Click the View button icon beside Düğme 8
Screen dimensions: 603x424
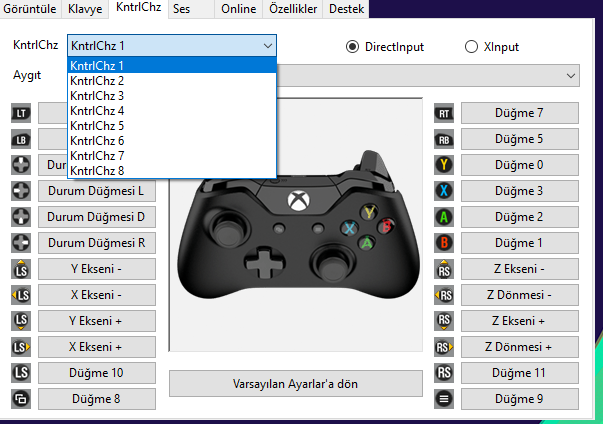[x=21, y=399]
